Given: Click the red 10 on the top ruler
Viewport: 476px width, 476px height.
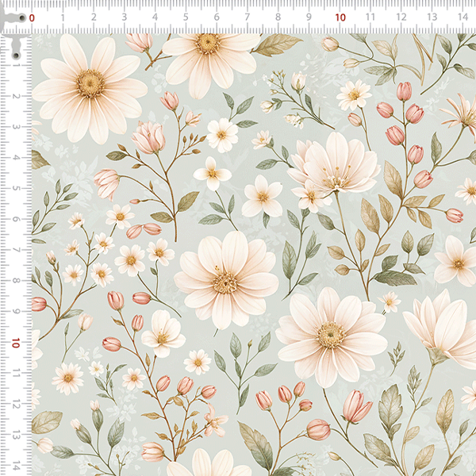Looking at the screenshot, I should coord(340,17).
